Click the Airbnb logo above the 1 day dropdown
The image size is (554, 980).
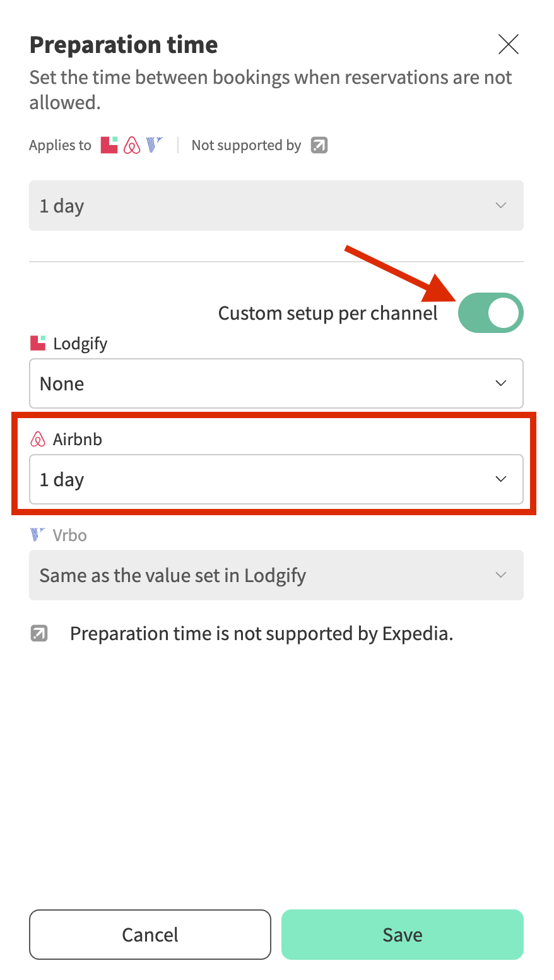(x=38, y=440)
